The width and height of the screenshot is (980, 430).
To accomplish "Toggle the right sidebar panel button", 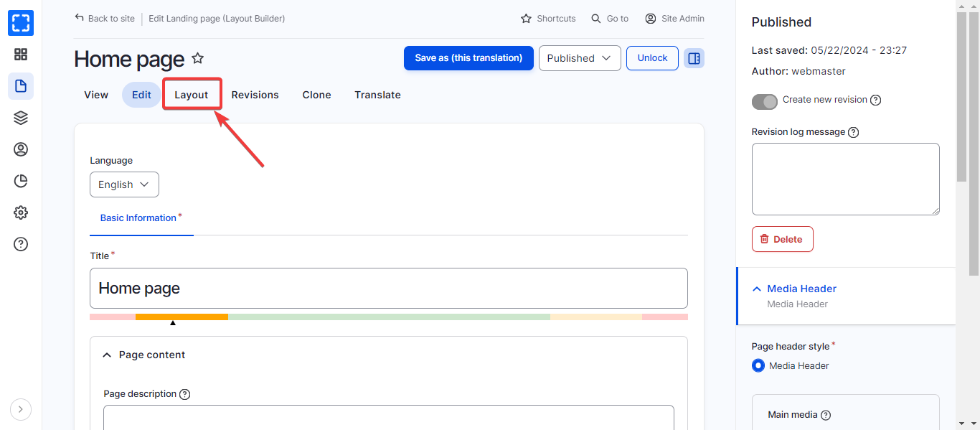I will coord(694,58).
